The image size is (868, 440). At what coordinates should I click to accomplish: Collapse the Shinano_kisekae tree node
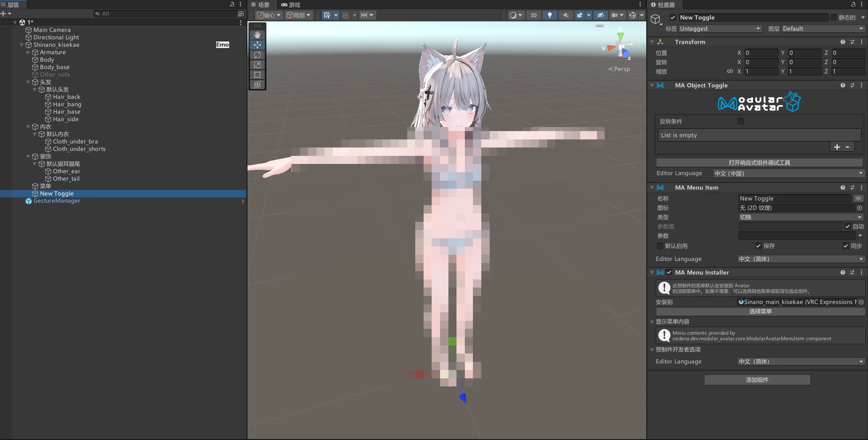coord(22,45)
